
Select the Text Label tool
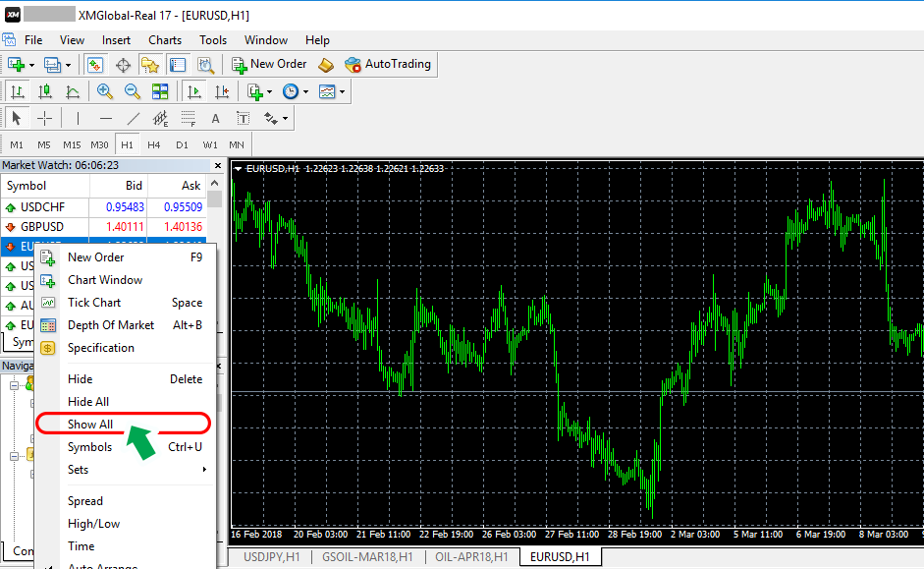(x=243, y=119)
